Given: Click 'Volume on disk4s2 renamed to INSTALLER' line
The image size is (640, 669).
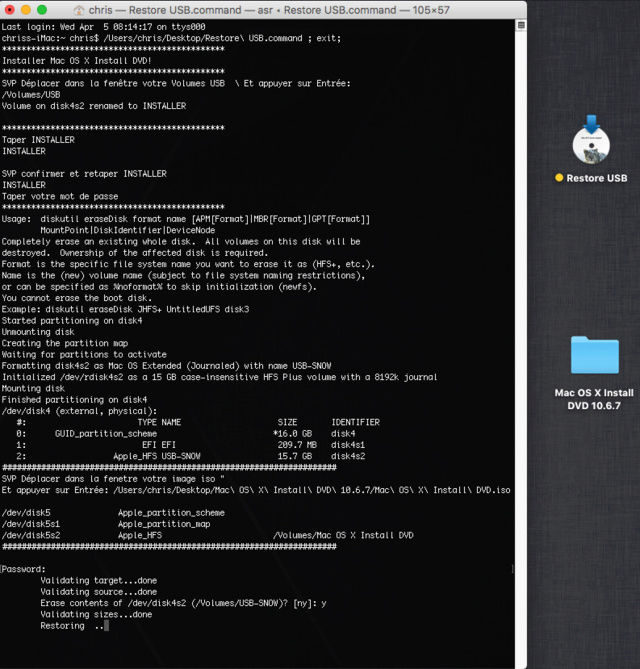Looking at the screenshot, I should [94, 106].
